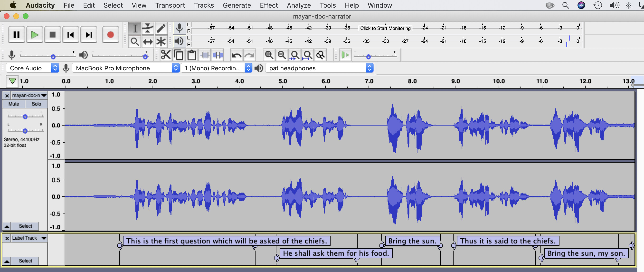Select the Time Shift tool

148,41
